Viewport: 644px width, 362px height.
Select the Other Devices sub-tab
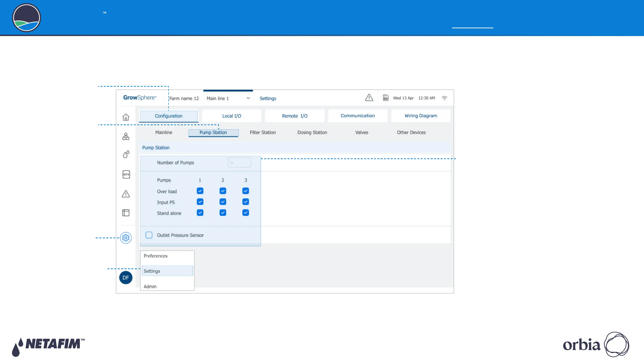pos(411,132)
